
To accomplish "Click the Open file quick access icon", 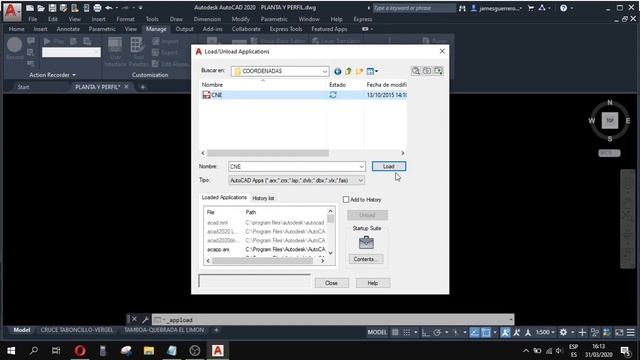I will tap(41, 8).
